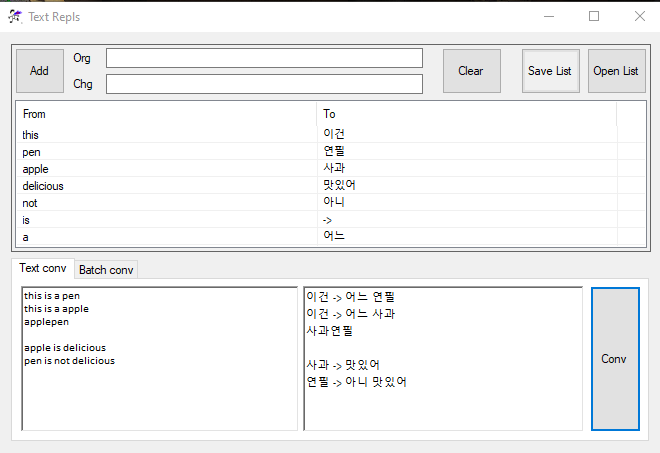
Task: Run conversion with the Conv button
Action: coord(615,359)
